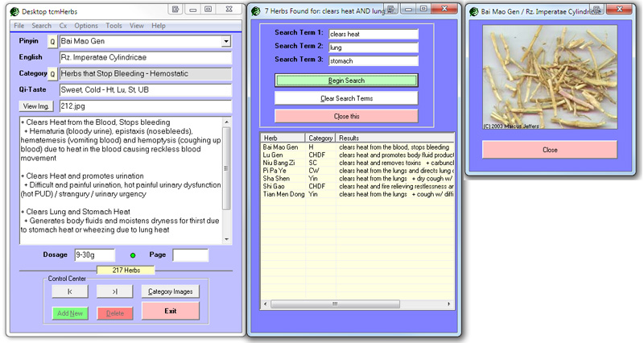Image resolution: width=644 pixels, height=343 pixels.
Task: Open the Search menu
Action: 42,26
